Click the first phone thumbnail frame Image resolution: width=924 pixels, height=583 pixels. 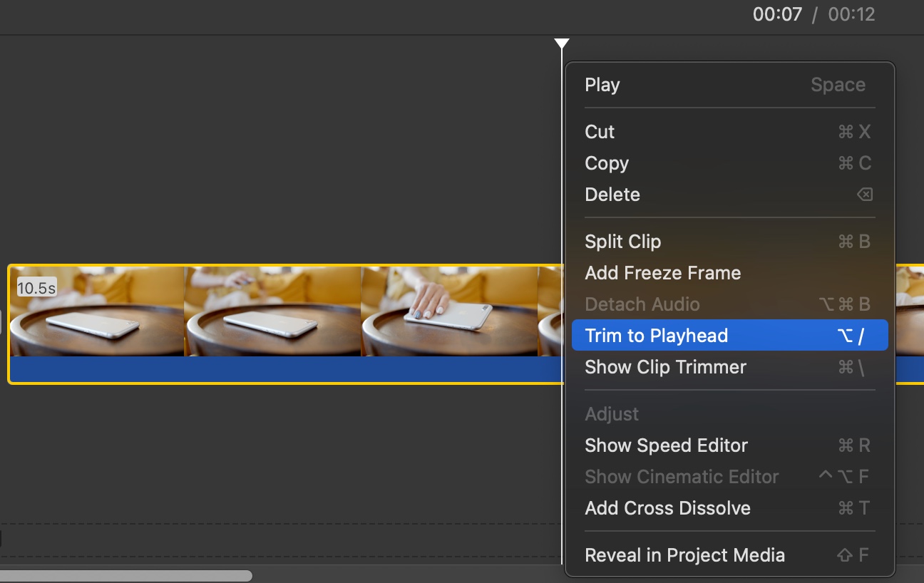[x=96, y=314]
